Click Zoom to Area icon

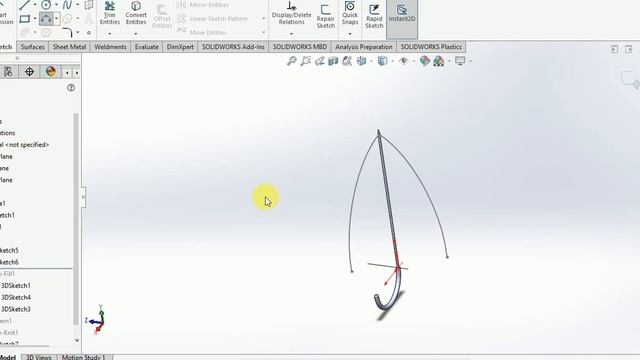tap(305, 61)
